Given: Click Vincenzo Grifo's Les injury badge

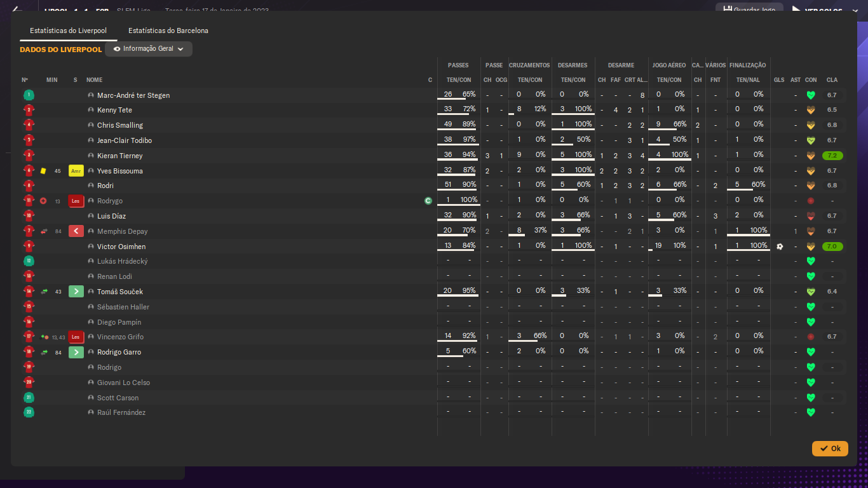Looking at the screenshot, I should [x=76, y=337].
